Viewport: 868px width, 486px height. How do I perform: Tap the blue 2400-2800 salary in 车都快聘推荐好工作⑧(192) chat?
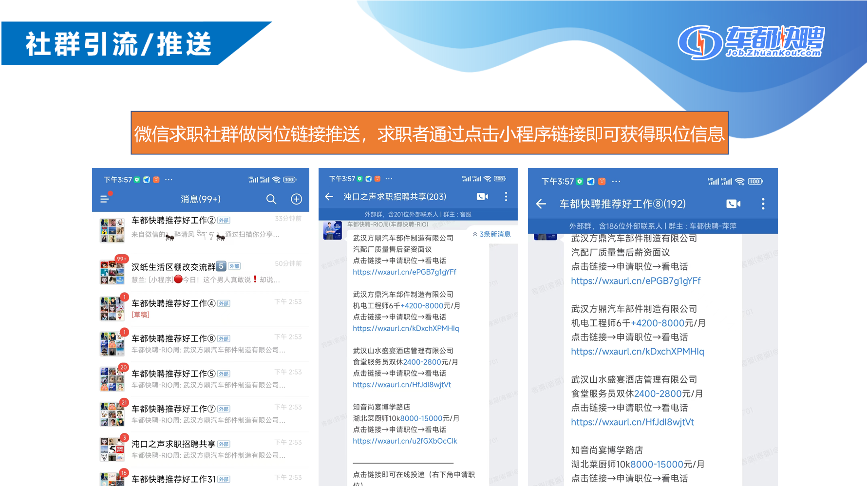tap(658, 393)
